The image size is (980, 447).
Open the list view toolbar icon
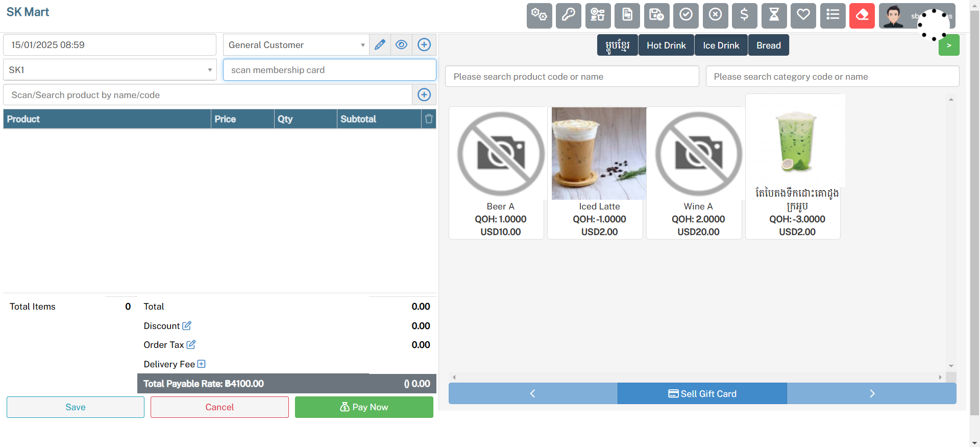pyautogui.click(x=832, y=15)
